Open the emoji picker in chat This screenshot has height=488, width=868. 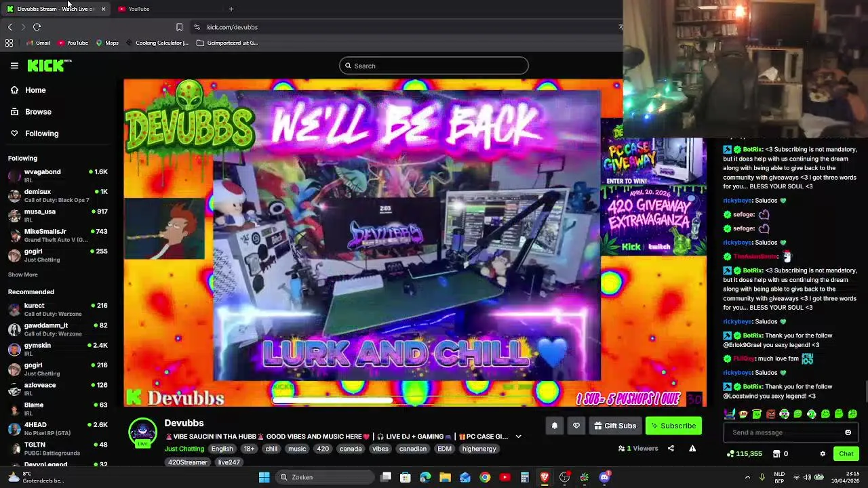848,432
